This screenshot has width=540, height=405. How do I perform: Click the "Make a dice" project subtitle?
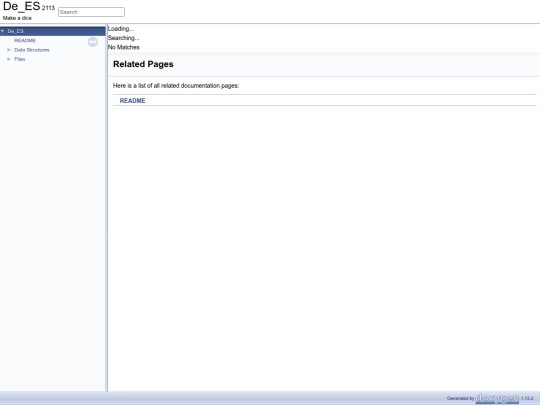pyautogui.click(x=17, y=18)
